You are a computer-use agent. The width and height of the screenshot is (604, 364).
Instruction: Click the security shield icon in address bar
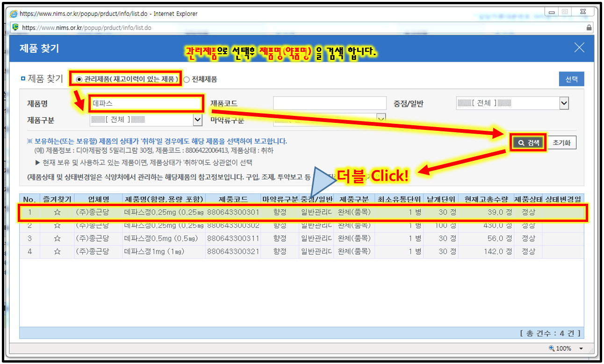pos(15,28)
